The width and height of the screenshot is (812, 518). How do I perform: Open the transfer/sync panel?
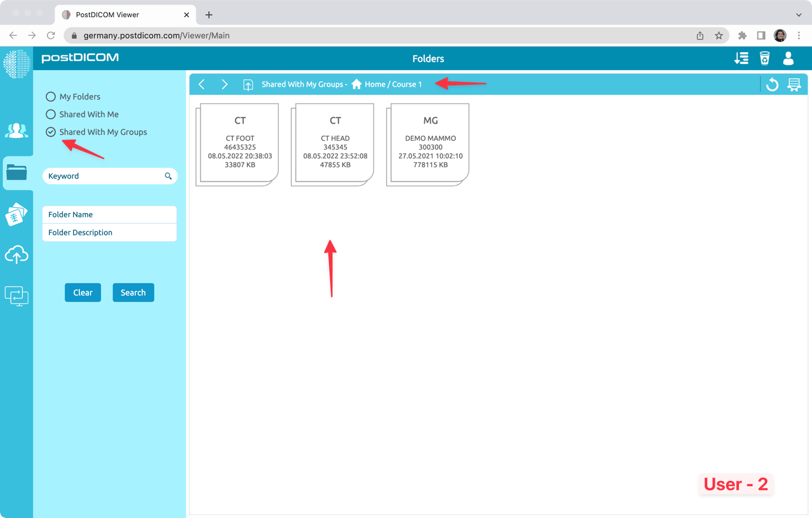tap(16, 295)
